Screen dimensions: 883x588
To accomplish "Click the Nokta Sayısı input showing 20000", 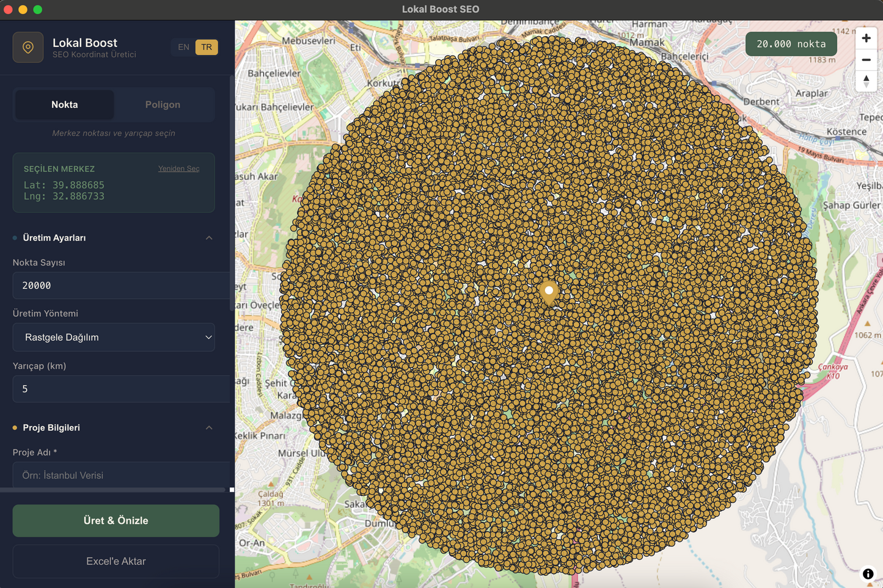I will coord(120,285).
